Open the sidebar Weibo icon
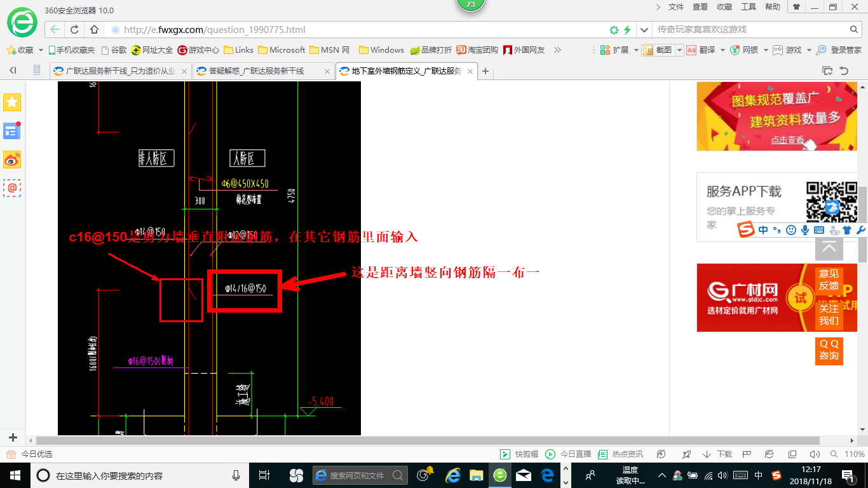Image resolution: width=868 pixels, height=488 pixels. 12,159
